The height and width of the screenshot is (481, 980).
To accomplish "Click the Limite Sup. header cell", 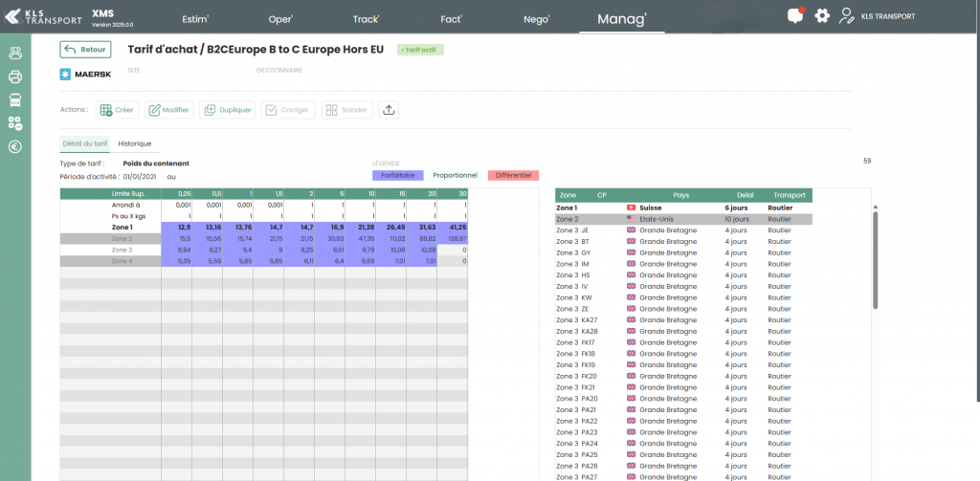I will click(111, 194).
